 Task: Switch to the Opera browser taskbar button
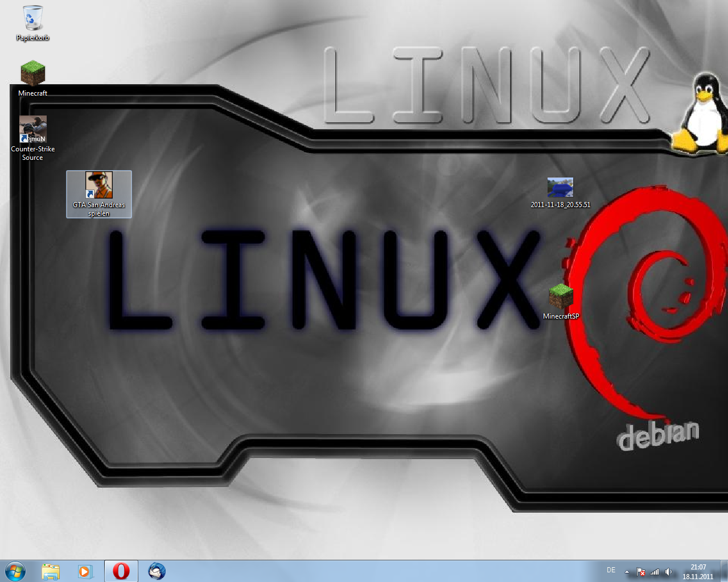tap(121, 571)
